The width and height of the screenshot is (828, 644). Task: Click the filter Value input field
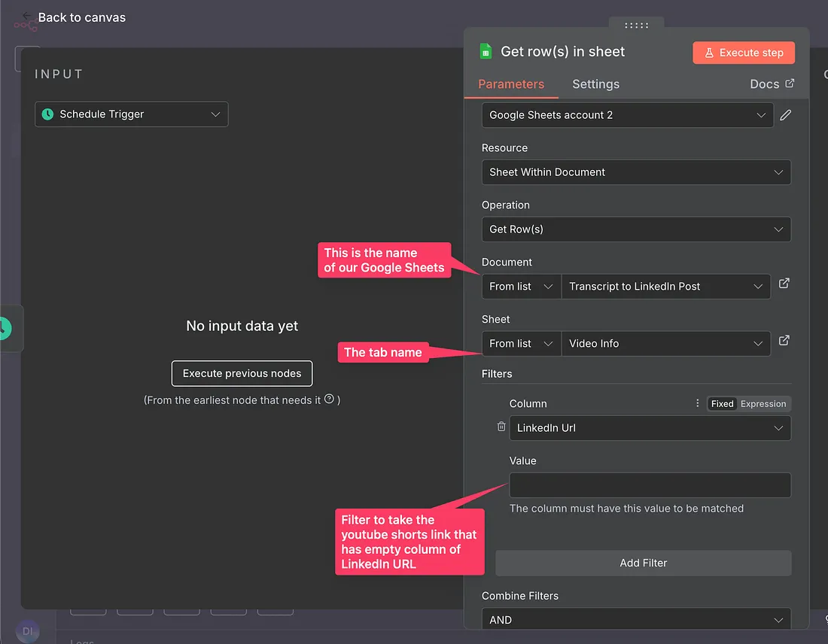(x=650, y=485)
